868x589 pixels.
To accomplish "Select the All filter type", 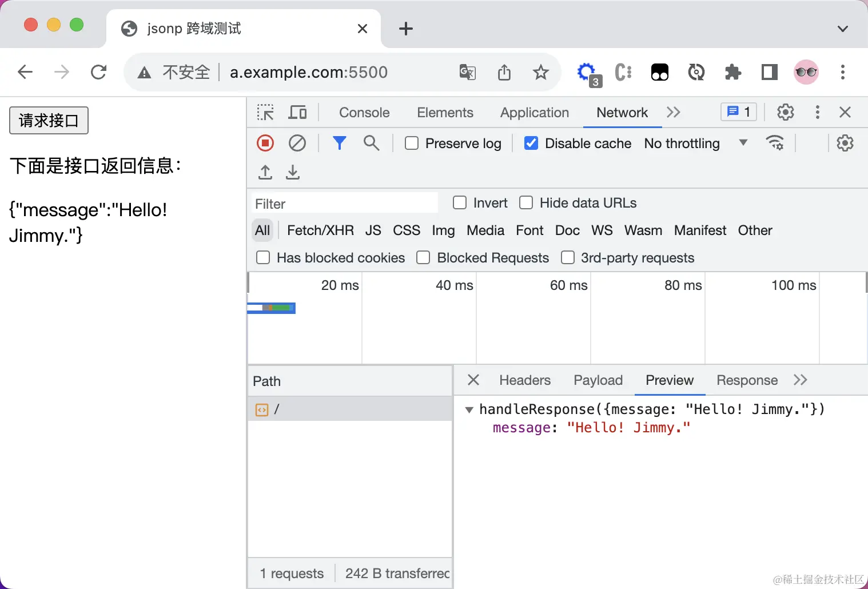I will coord(262,230).
